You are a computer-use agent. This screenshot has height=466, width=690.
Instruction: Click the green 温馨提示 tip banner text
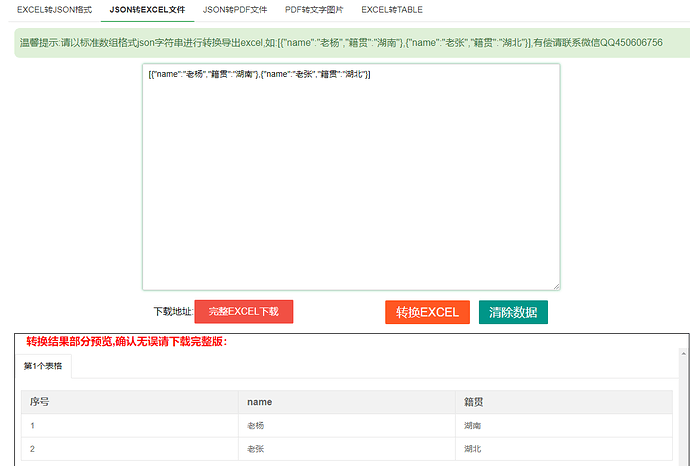tap(341, 43)
